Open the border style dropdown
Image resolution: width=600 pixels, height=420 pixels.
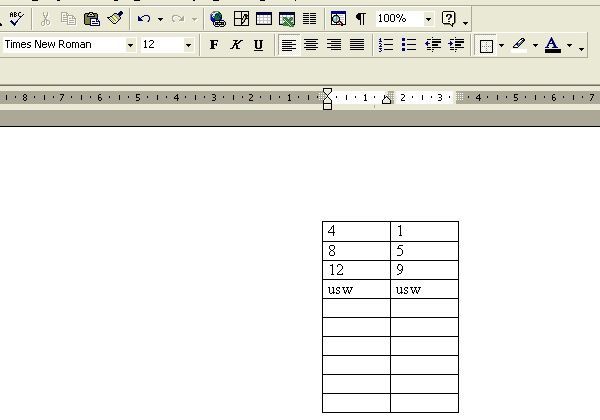tap(501, 46)
